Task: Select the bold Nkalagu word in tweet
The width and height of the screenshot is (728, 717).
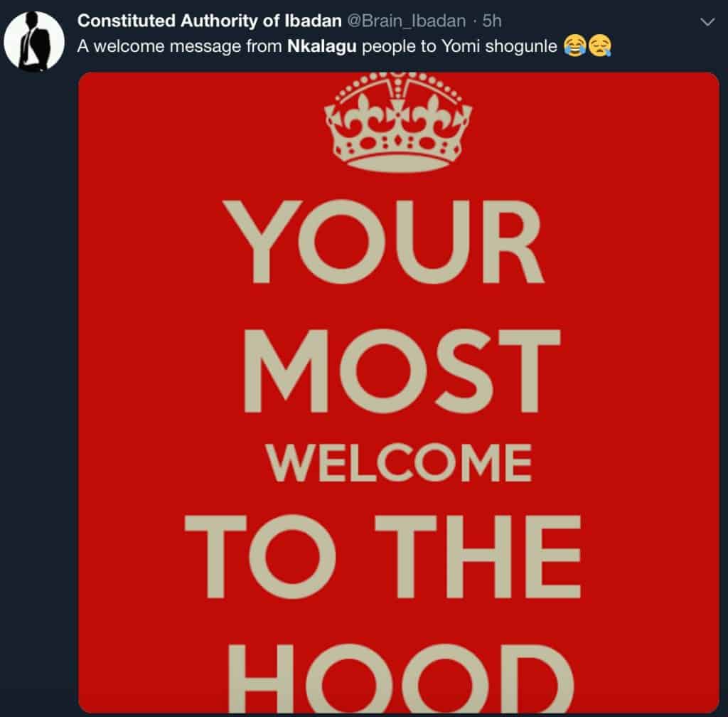Action: click(x=322, y=46)
